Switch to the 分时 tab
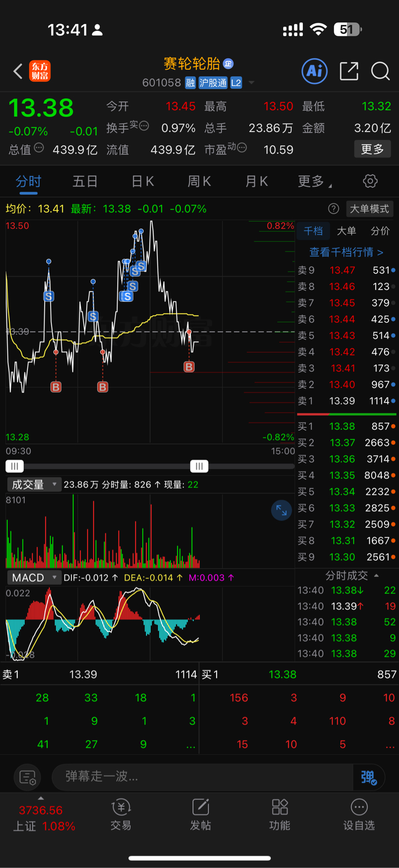This screenshot has height=868, width=399. [x=28, y=181]
